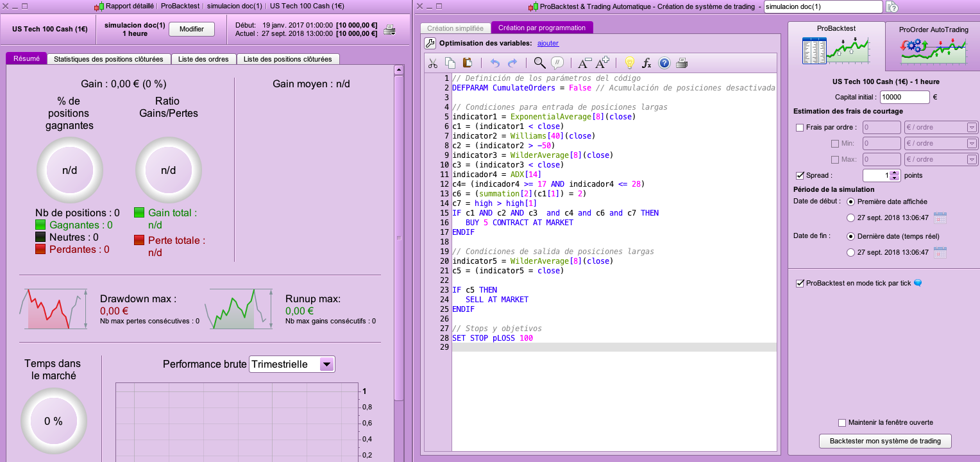The width and height of the screenshot is (980, 462).
Task: Toggle ProBacktest en mode tick par tick
Action: (x=799, y=283)
